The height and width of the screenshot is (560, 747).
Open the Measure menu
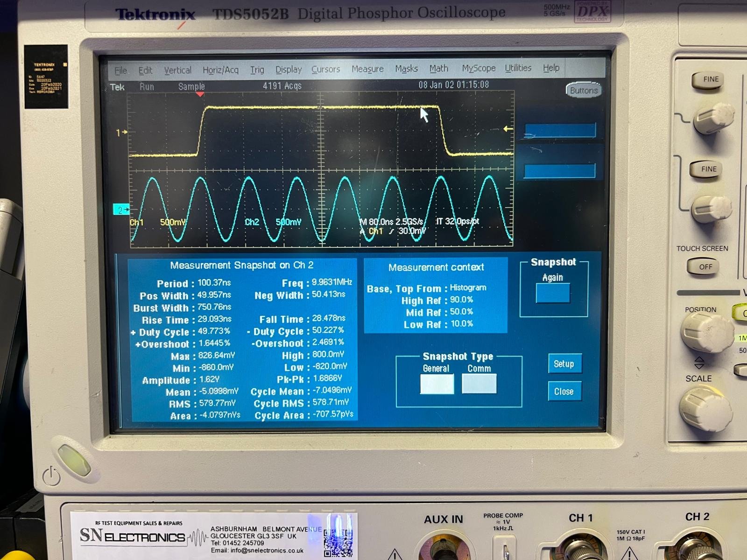tap(367, 69)
